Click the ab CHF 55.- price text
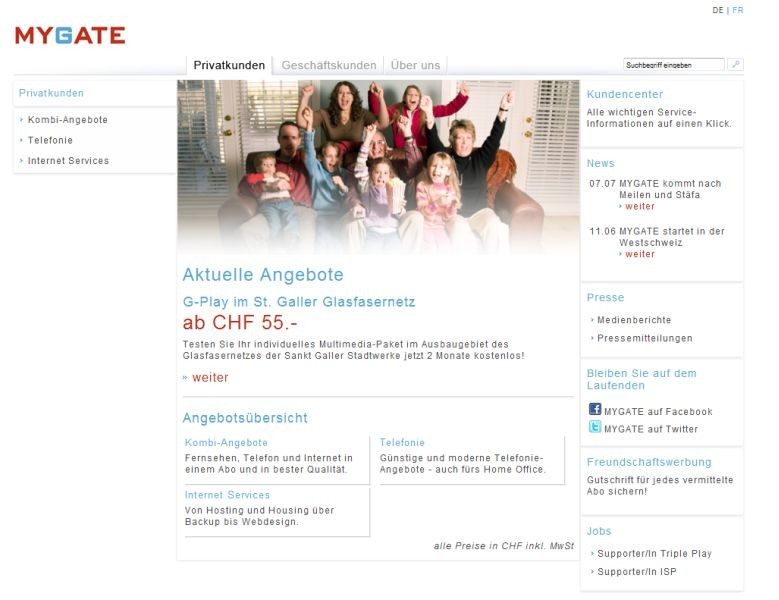The width and height of the screenshot is (779, 600). (240, 323)
